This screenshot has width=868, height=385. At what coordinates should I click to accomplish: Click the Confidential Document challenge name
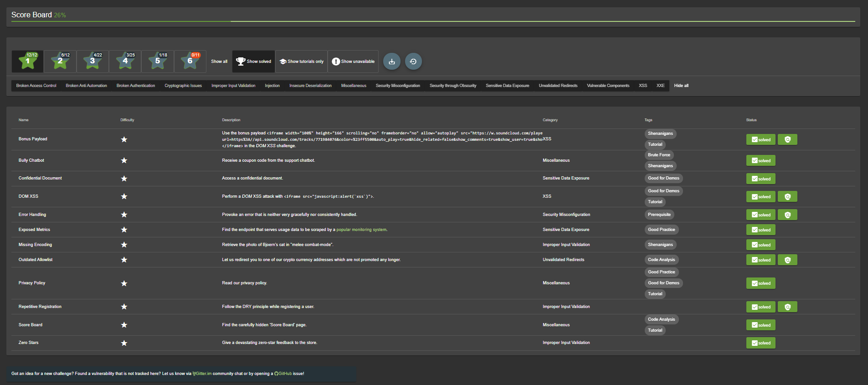tap(40, 178)
